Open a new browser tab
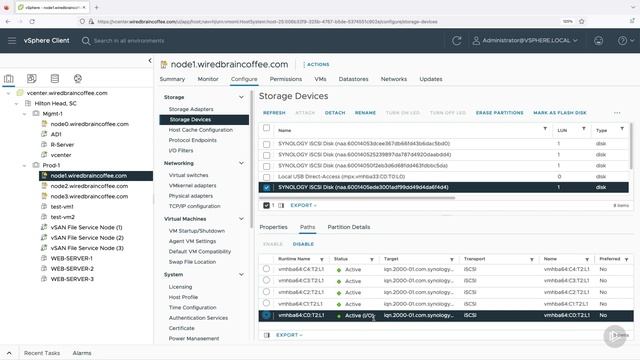Viewport: 640px width, 360px height. point(96,7)
